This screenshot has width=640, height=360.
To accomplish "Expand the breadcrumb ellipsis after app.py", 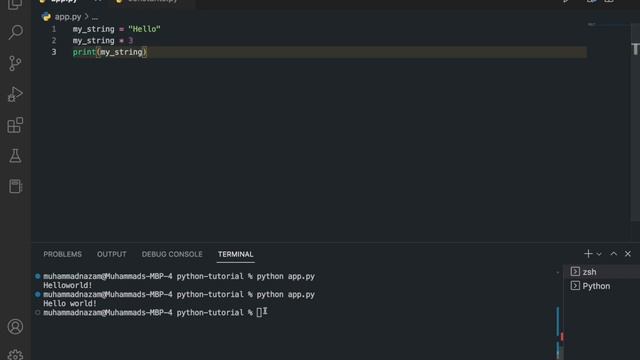I will 95,17.
